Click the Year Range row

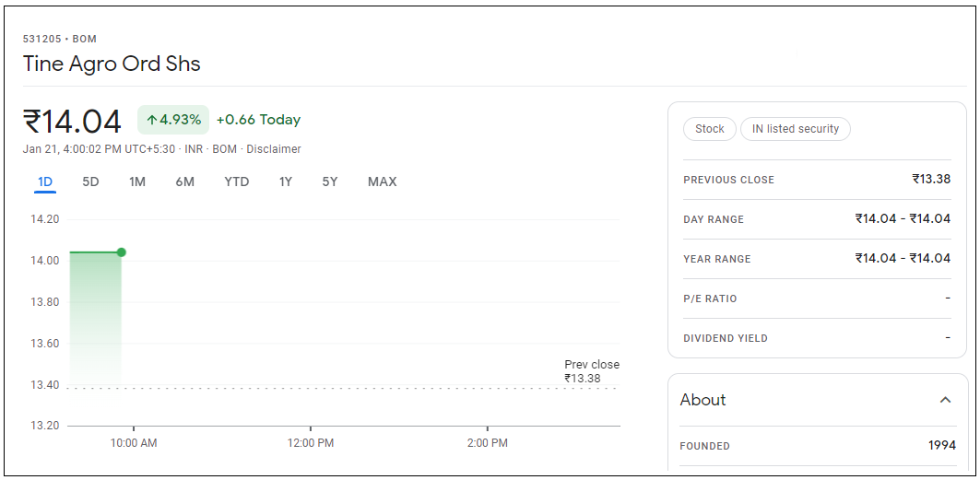coord(816,259)
